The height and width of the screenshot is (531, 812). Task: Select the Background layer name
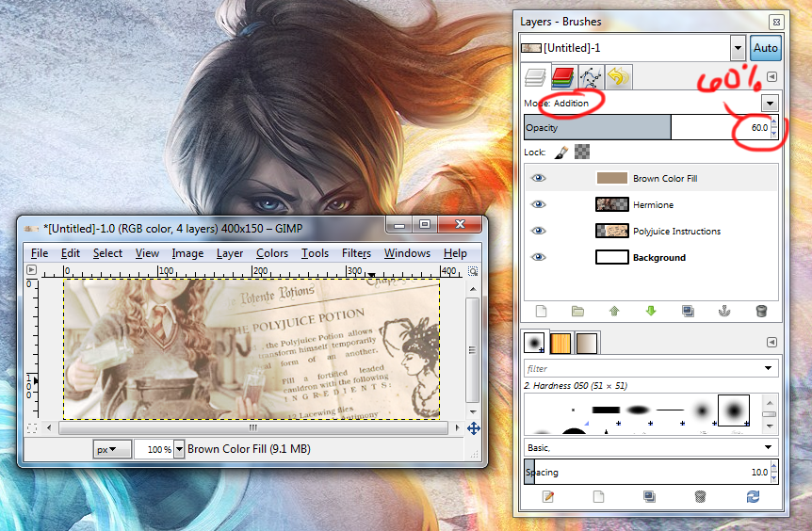pos(659,257)
